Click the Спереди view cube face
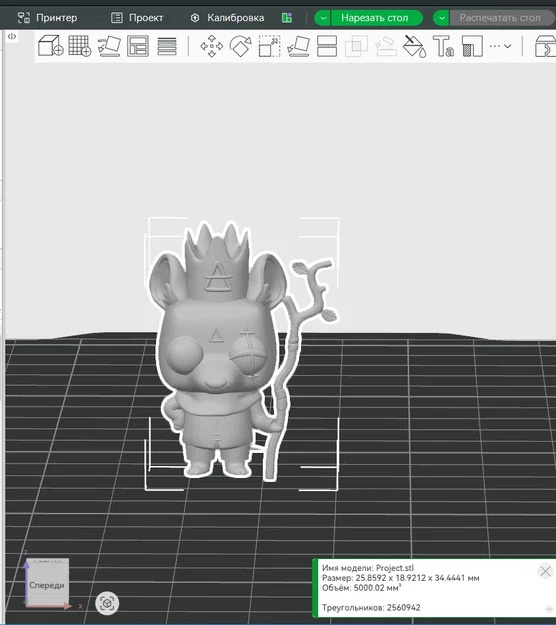 tap(47, 585)
